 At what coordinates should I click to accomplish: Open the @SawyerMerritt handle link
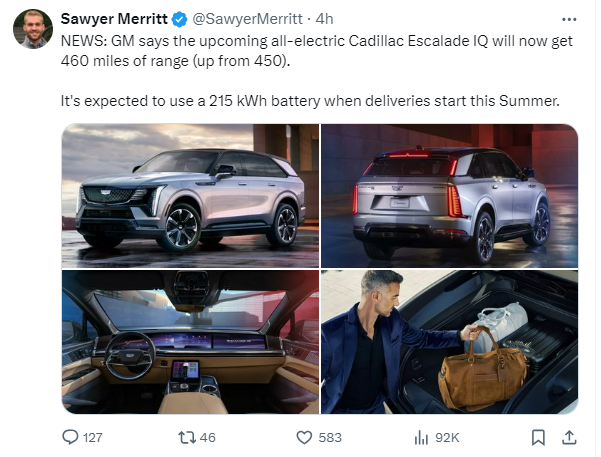coord(247,19)
